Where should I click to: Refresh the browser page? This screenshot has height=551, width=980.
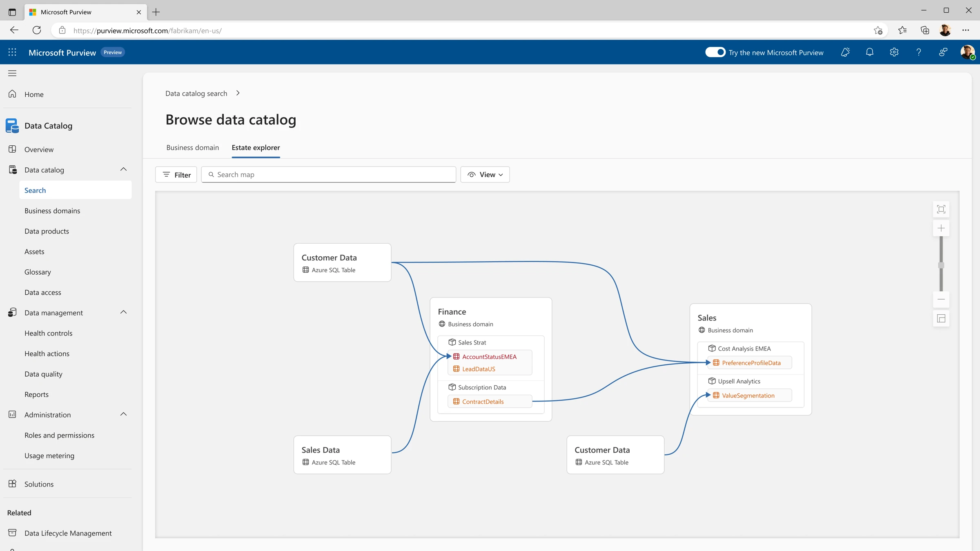point(37,30)
